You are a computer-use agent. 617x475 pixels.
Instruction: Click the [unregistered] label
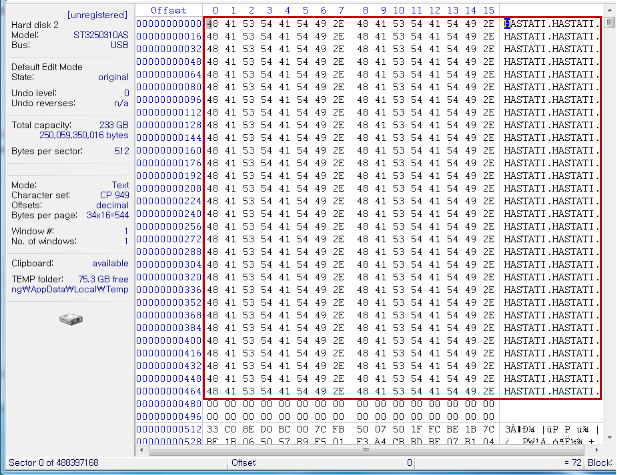pos(98,15)
